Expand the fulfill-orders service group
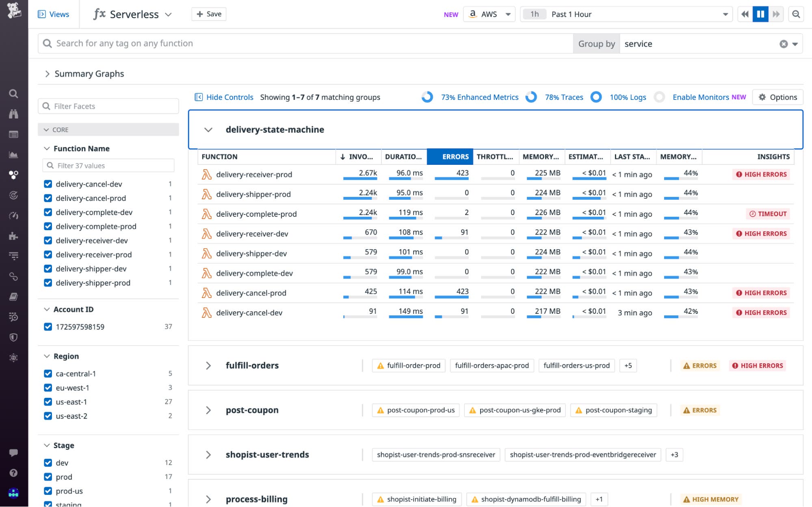812x507 pixels. click(209, 365)
